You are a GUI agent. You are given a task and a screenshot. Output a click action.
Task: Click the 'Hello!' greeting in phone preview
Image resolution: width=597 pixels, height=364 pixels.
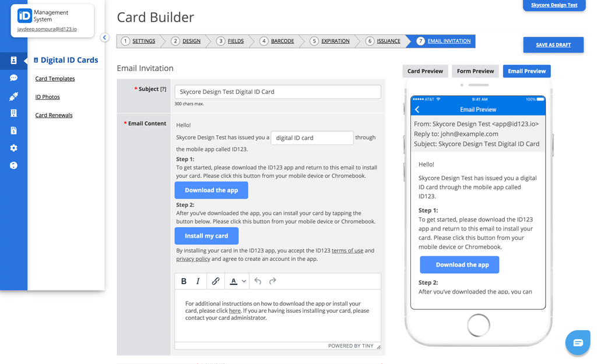click(426, 164)
